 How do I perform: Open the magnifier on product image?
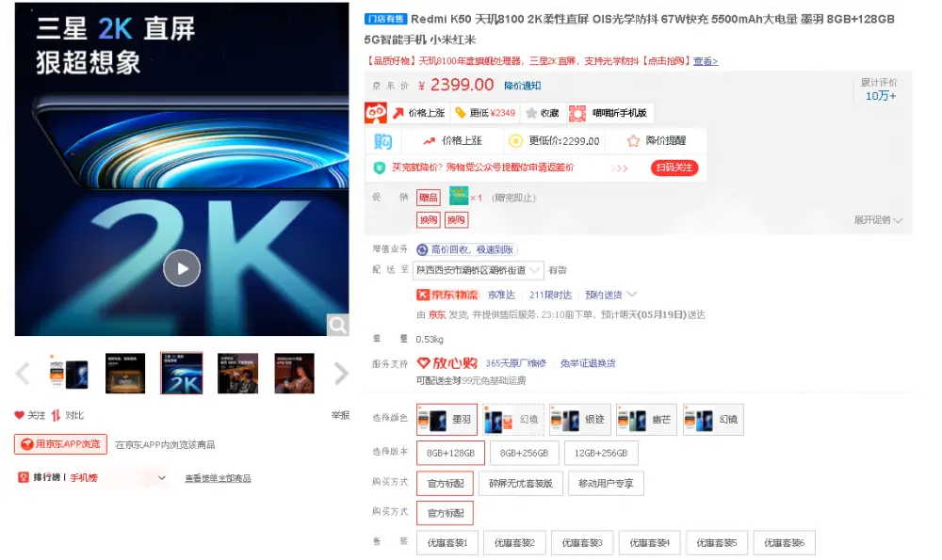(337, 325)
